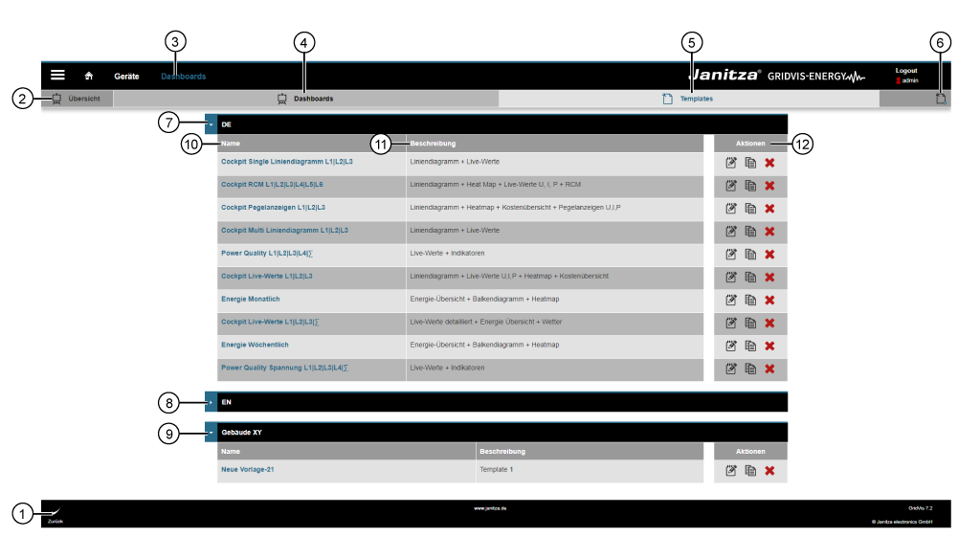Open the Geräte menu item
980x560 pixels.
pyautogui.click(x=126, y=76)
